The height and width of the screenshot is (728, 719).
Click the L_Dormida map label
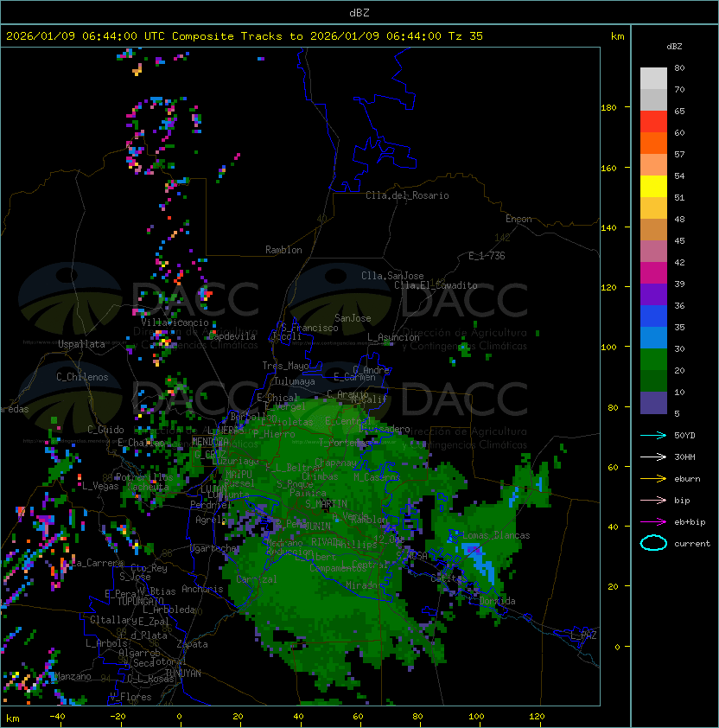pos(492,601)
